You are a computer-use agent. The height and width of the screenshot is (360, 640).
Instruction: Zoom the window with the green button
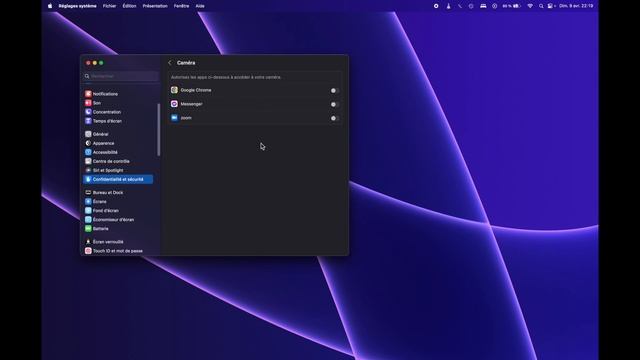click(x=101, y=63)
